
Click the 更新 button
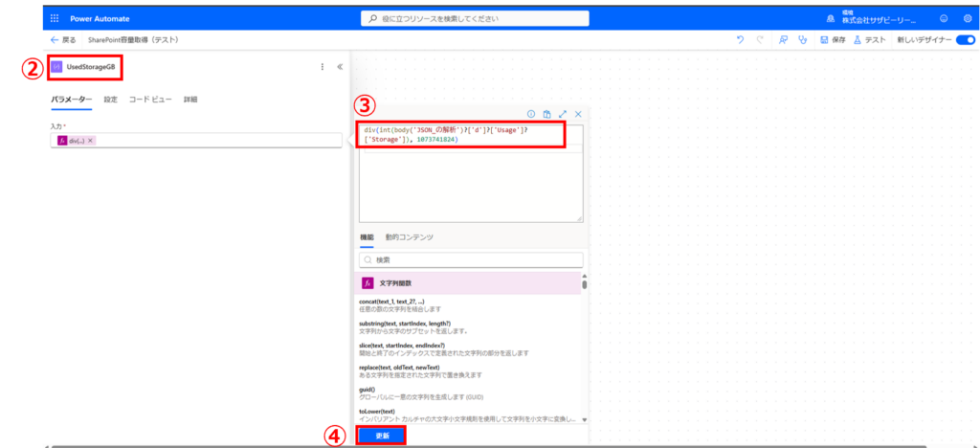[382, 436]
